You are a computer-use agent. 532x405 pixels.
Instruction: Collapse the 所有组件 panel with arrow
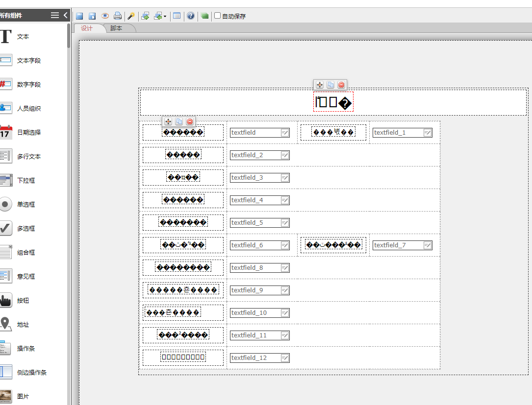tap(66, 15)
